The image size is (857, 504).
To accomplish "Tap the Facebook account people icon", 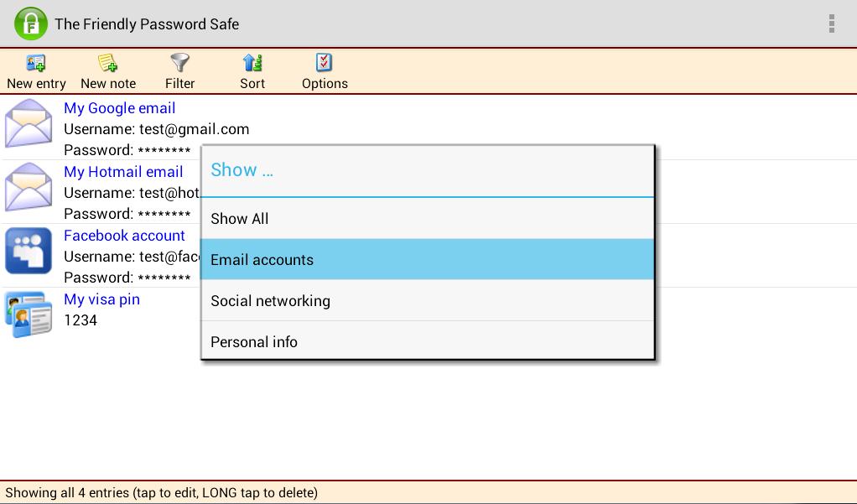I will pos(29,251).
